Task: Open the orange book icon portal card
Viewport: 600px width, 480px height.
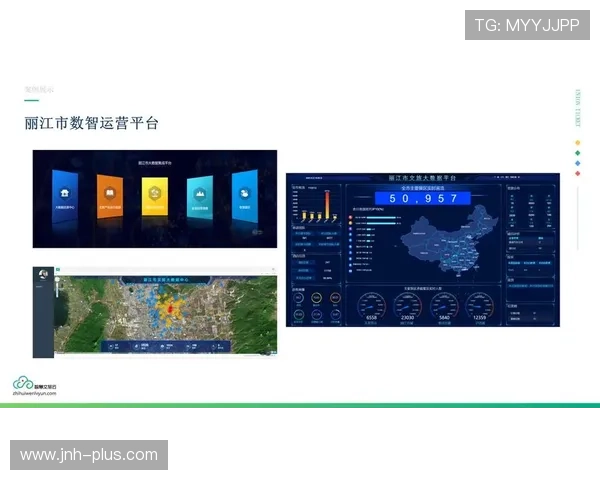Action: click(x=110, y=196)
